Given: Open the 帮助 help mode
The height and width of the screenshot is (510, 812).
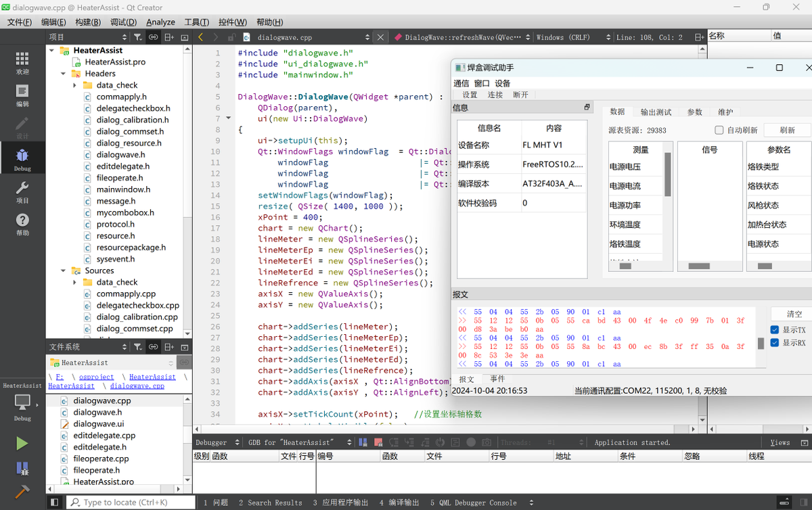Looking at the screenshot, I should click(22, 225).
